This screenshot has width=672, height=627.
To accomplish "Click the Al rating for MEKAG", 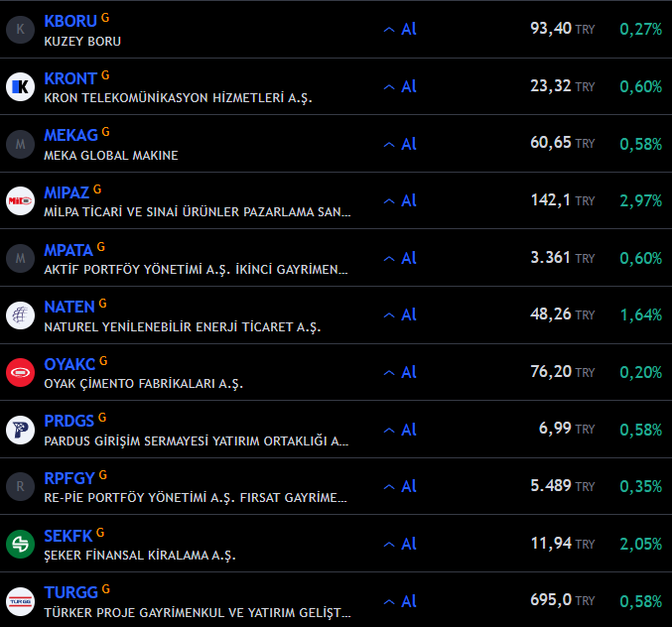I will [400, 144].
